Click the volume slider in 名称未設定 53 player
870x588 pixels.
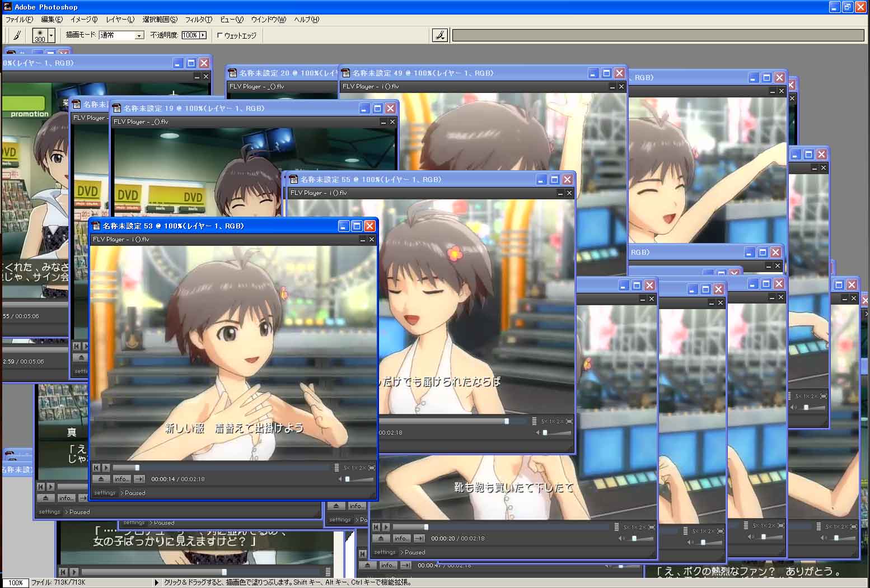[x=360, y=479]
